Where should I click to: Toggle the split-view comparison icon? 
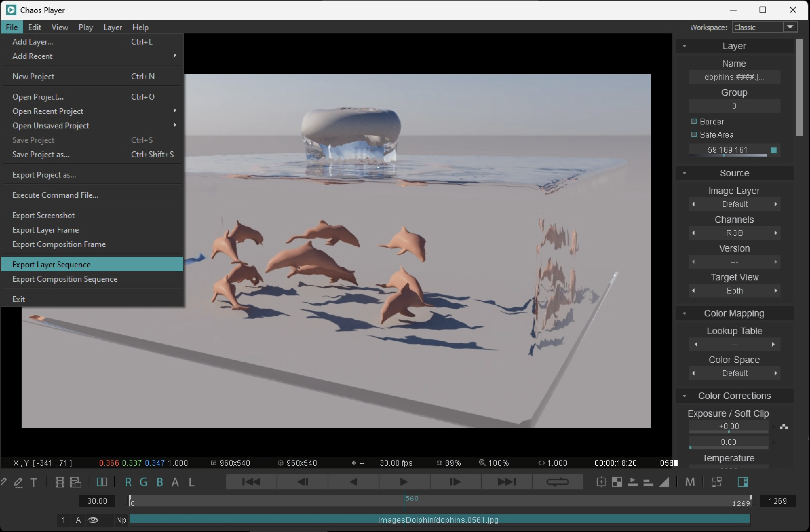point(102,482)
